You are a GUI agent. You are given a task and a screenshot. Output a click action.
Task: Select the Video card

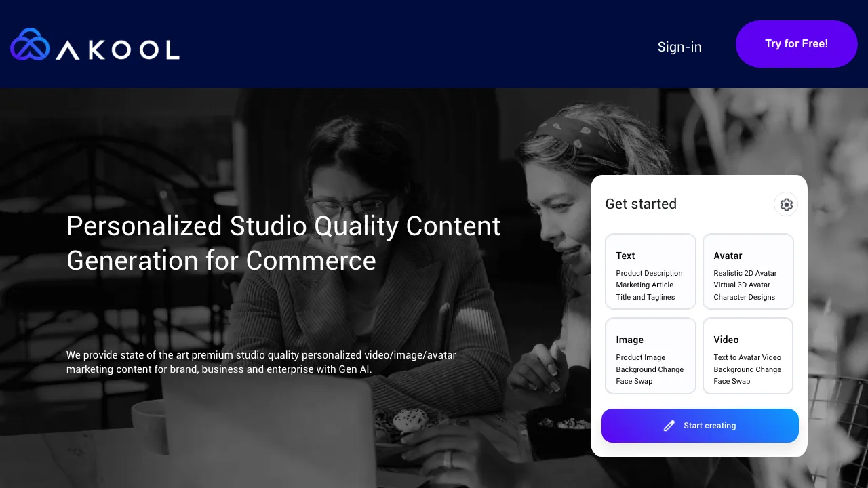pos(748,356)
